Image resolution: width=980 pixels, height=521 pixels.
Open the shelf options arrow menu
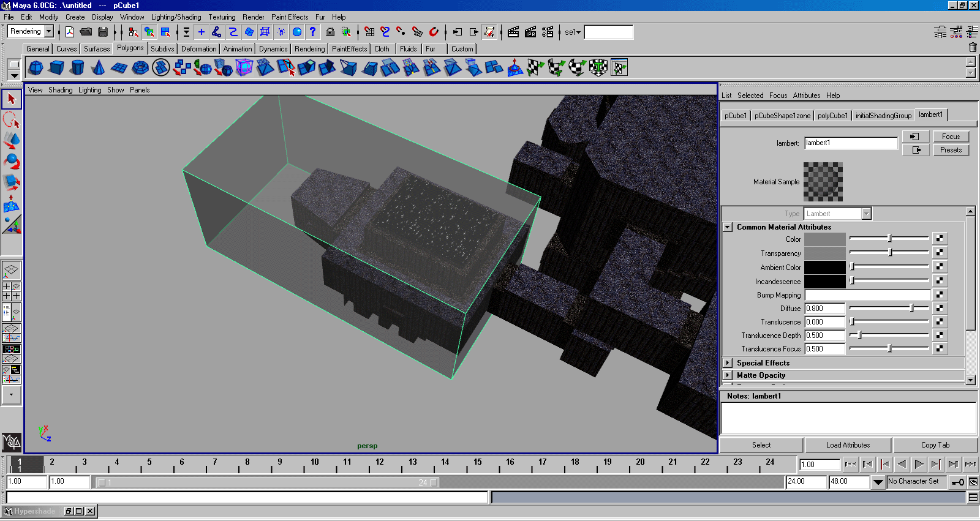pos(14,76)
